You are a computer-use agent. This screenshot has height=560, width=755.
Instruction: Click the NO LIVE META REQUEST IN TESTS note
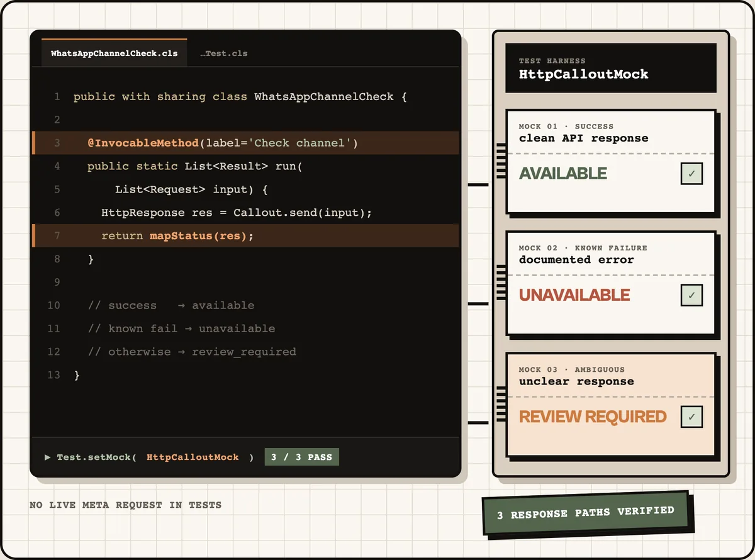click(x=125, y=505)
